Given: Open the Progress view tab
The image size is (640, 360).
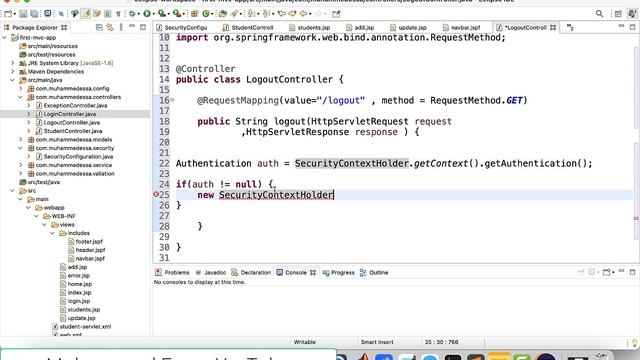Looking at the screenshot, I should click(x=339, y=273).
